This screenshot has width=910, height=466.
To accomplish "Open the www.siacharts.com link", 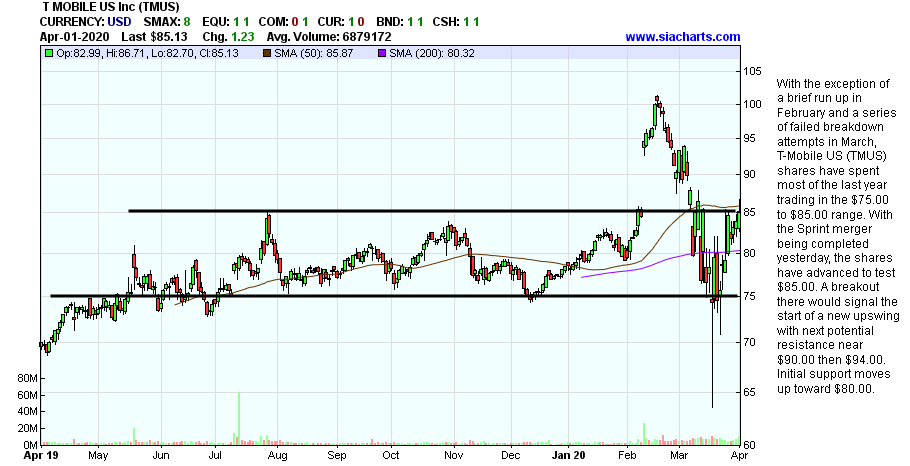I will pos(682,36).
